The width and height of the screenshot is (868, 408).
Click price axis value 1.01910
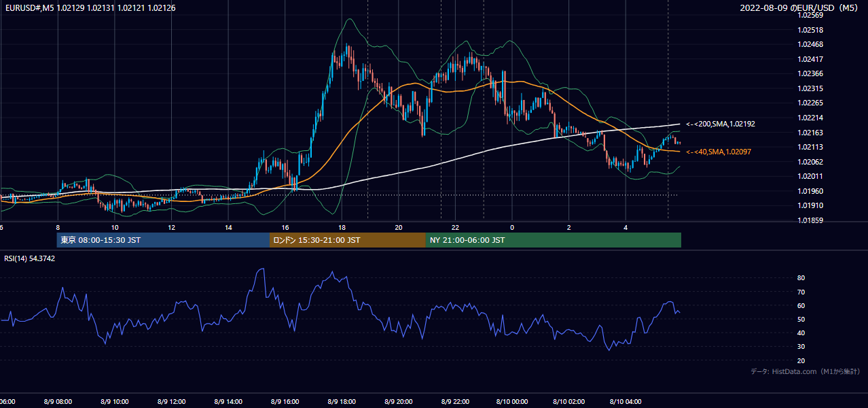[x=811, y=205]
